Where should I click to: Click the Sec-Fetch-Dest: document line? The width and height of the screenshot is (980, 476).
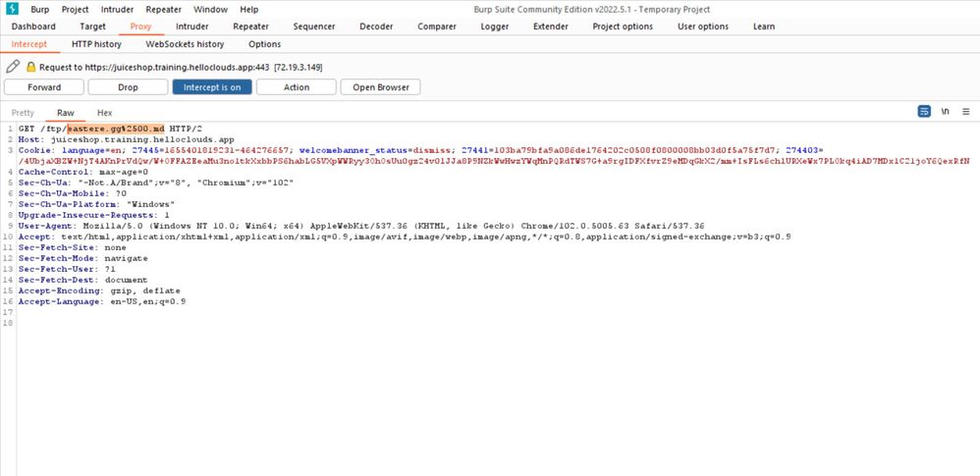[83, 280]
